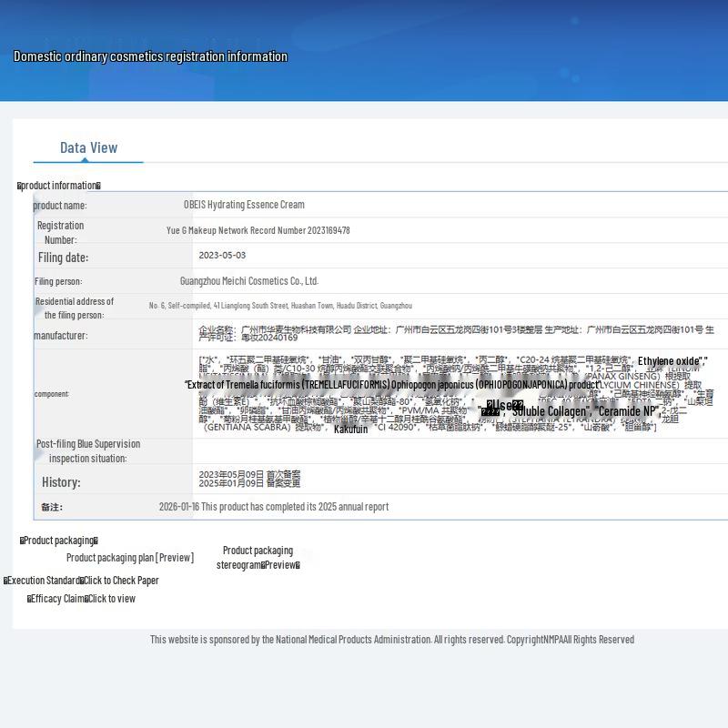Viewport: 728px width, 728px height.
Task: Select the 2025 annual report remark
Action: [273, 507]
